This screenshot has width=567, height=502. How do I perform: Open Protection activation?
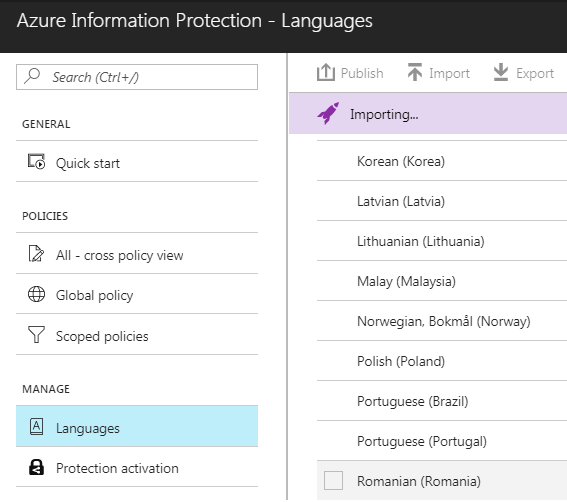tap(137, 467)
